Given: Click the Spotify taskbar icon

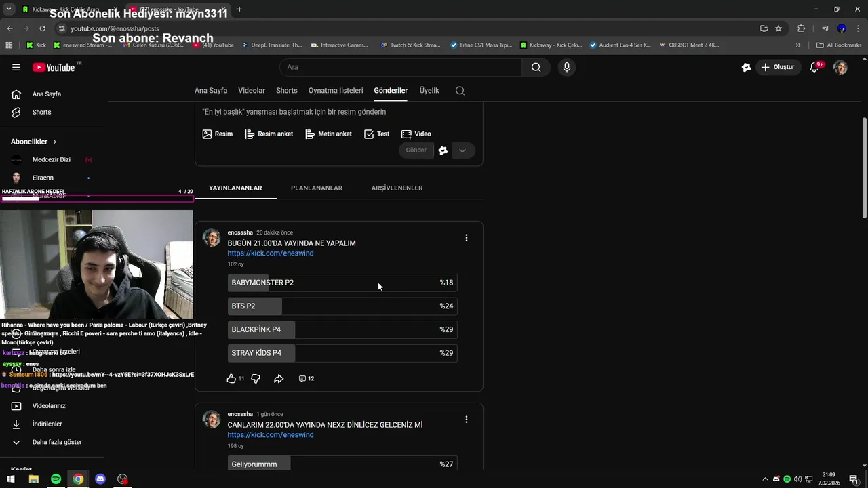Looking at the screenshot, I should tap(56, 479).
